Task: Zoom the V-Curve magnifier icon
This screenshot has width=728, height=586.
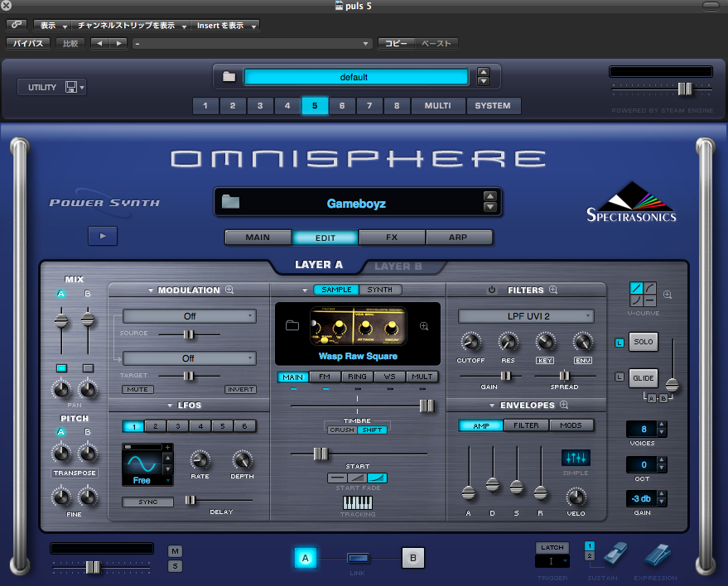Action: tap(668, 295)
